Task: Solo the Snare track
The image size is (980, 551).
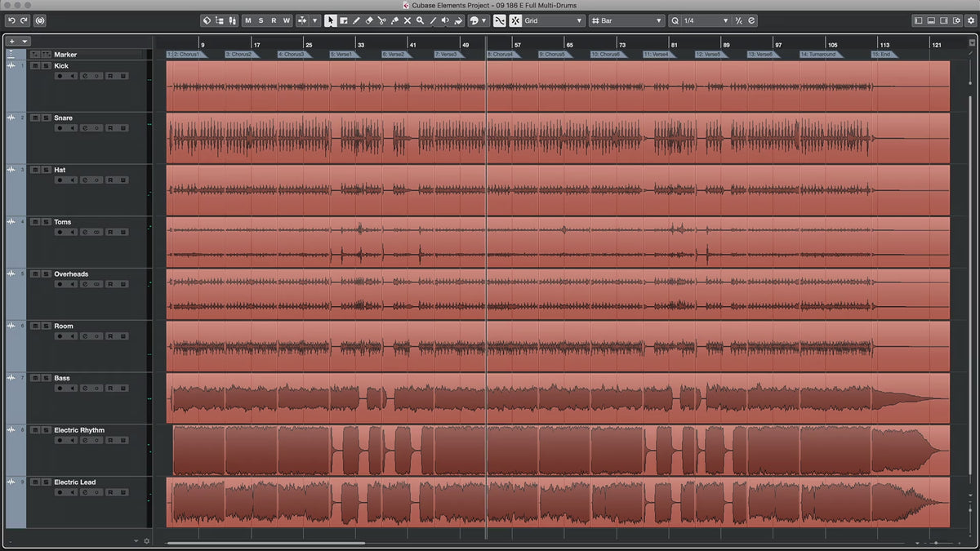Action: pos(46,118)
